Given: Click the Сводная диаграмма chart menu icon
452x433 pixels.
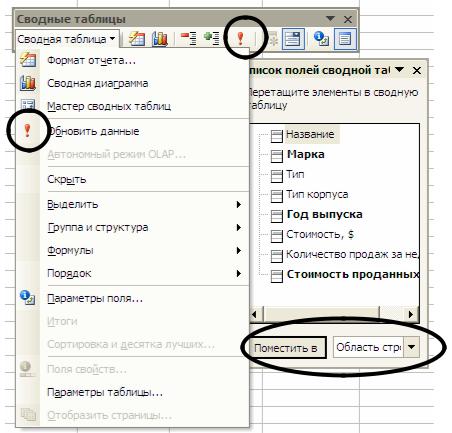Looking at the screenshot, I should pyautogui.click(x=28, y=83).
